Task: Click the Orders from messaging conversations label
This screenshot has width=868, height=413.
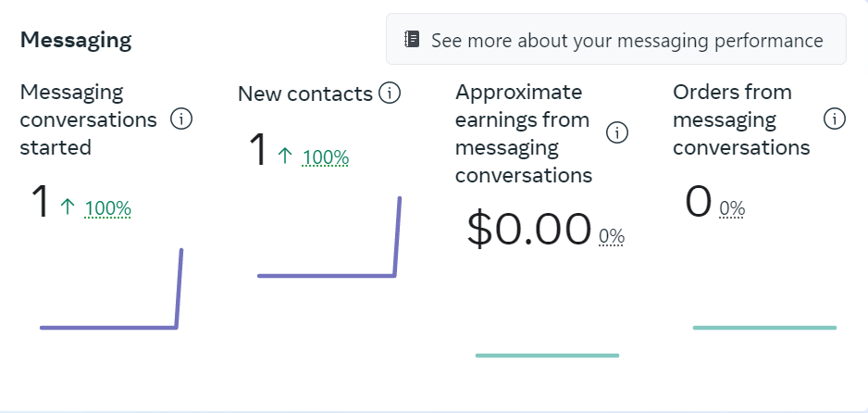Action: tap(741, 119)
